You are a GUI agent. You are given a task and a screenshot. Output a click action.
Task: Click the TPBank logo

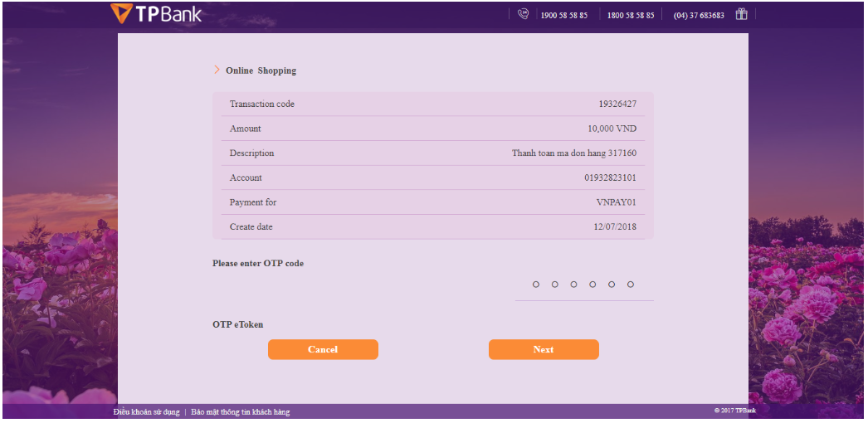[x=156, y=13]
